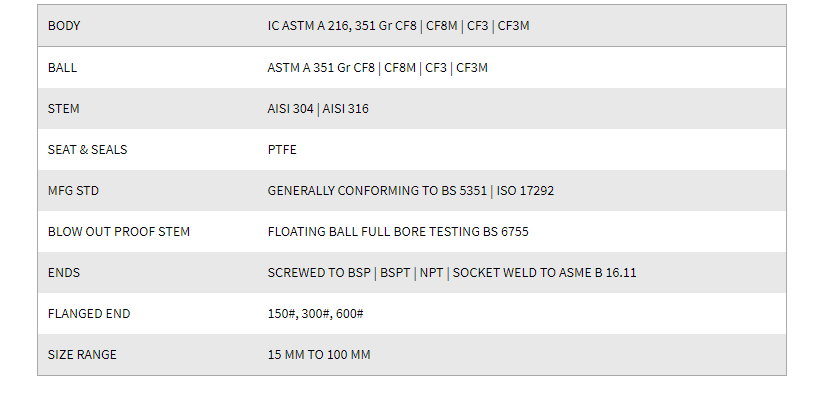Click the MFG STD row label
The height and width of the screenshot is (393, 837).
[x=73, y=191]
